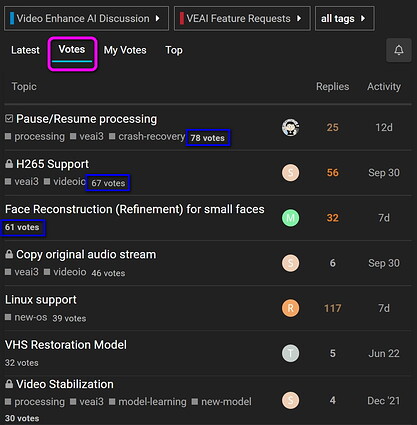Click the green M user avatar

tap(290, 218)
